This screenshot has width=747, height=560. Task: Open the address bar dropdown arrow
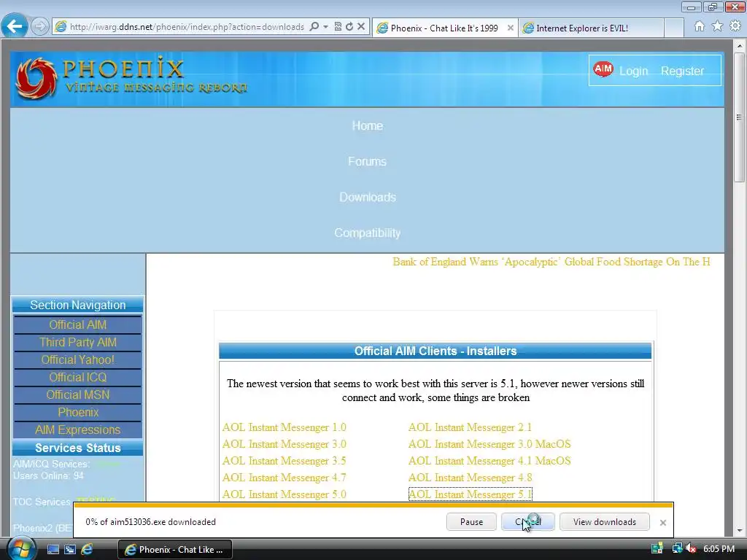click(x=326, y=27)
